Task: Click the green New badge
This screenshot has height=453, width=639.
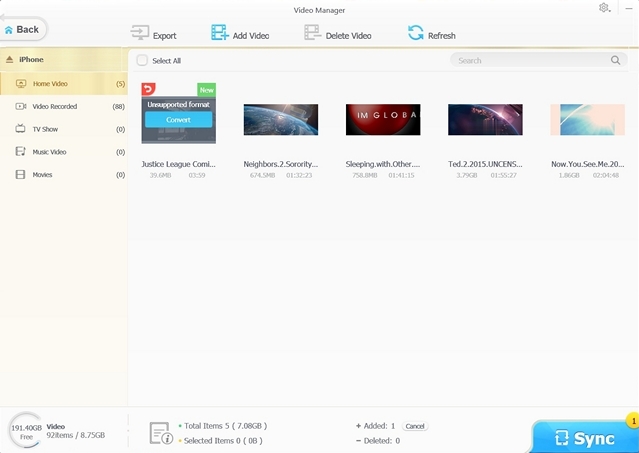Action: [x=207, y=90]
